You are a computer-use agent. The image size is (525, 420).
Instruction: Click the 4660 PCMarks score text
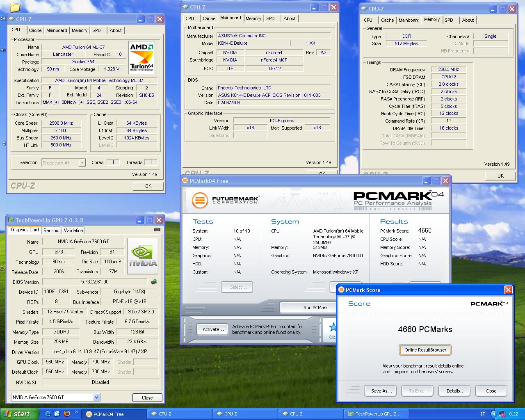coord(425,329)
